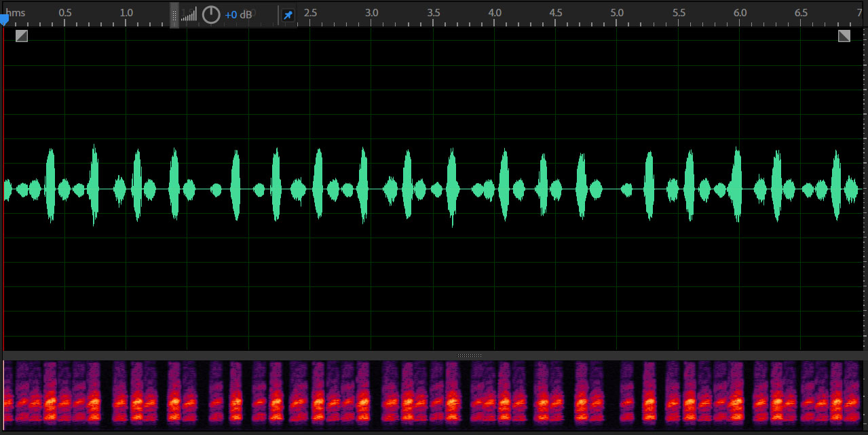This screenshot has width=868, height=435.
Task: Jump to 6.0 seconds on the time ruler
Action: tap(740, 13)
